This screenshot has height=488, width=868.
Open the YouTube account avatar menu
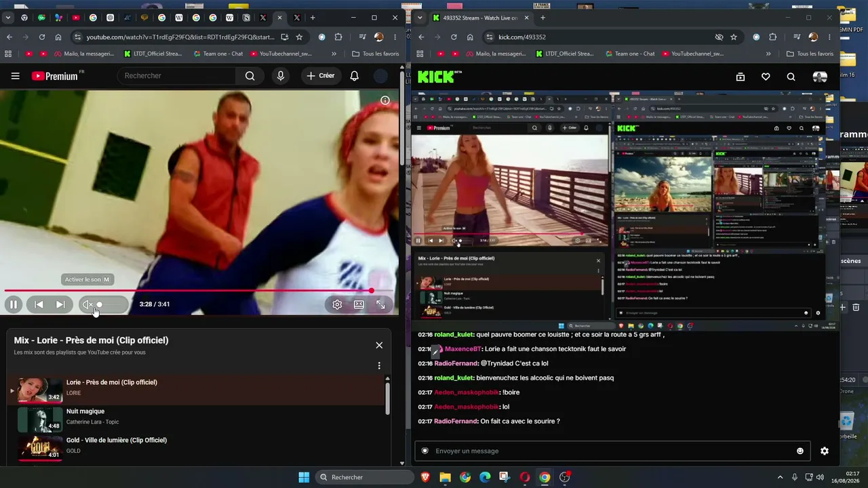(381, 76)
